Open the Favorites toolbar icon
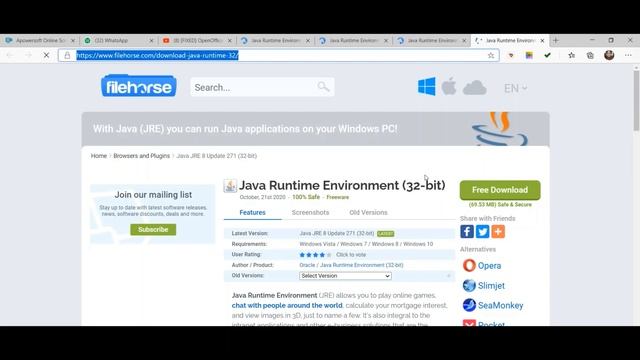Screen dimensions: 640x360 [571, 55]
